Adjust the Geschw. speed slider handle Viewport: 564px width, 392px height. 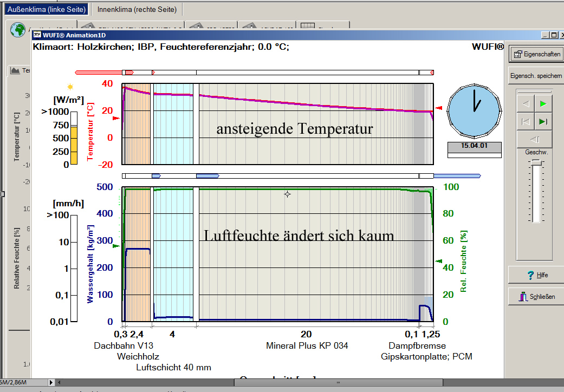[x=536, y=162]
